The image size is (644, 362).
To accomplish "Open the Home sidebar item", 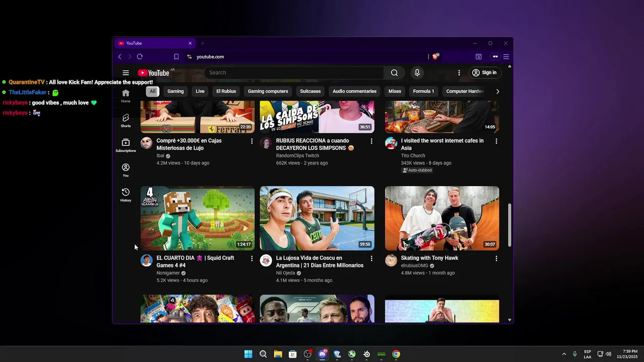I will click(126, 96).
